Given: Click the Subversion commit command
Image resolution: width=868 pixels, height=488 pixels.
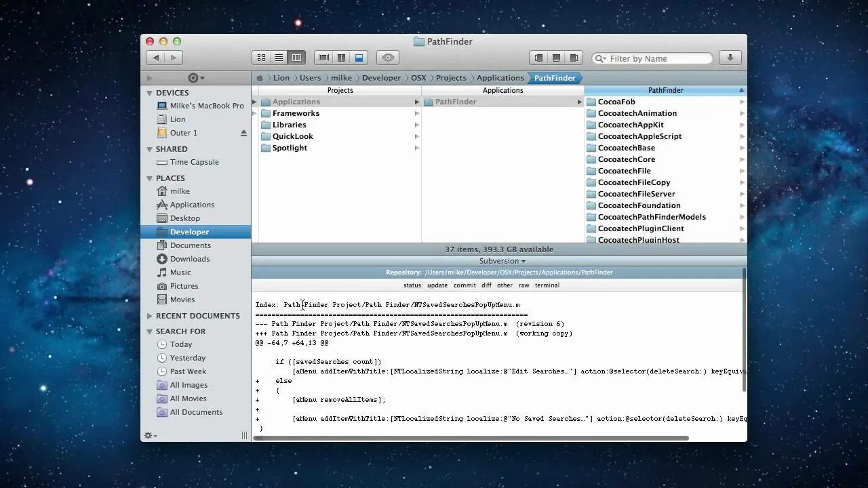Looking at the screenshot, I should click(x=465, y=285).
